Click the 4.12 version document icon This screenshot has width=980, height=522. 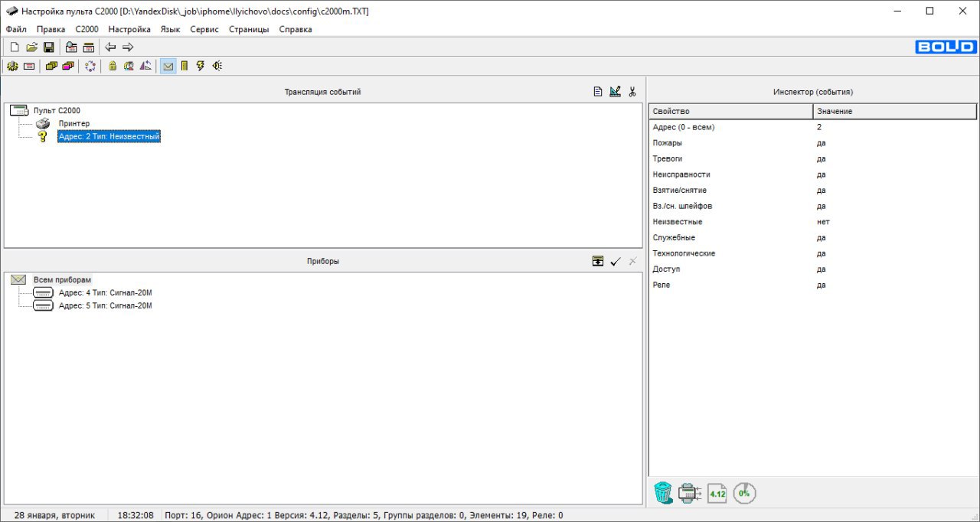[x=717, y=493]
